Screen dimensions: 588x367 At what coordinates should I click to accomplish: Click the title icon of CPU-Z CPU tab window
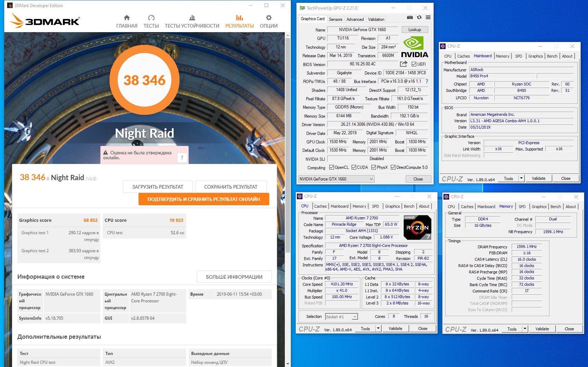(300, 196)
